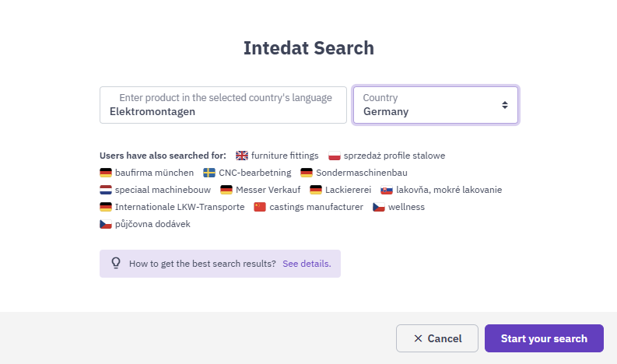Image resolution: width=617 pixels, height=364 pixels.
Task: Click the Czech flag next to wellness
Action: (379, 207)
